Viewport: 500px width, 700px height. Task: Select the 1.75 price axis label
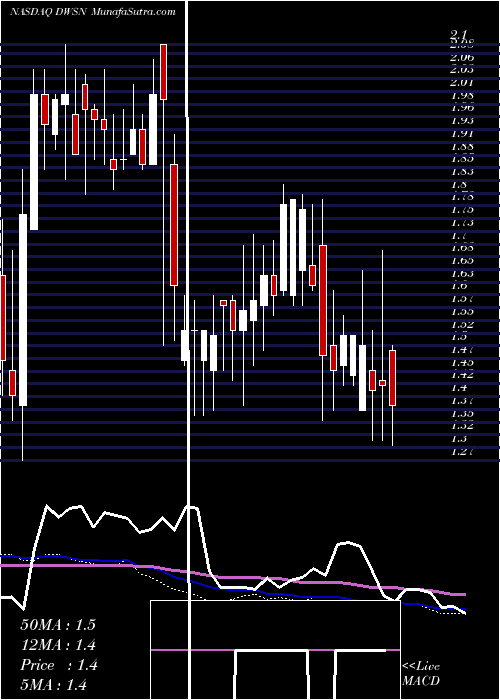[462, 209]
